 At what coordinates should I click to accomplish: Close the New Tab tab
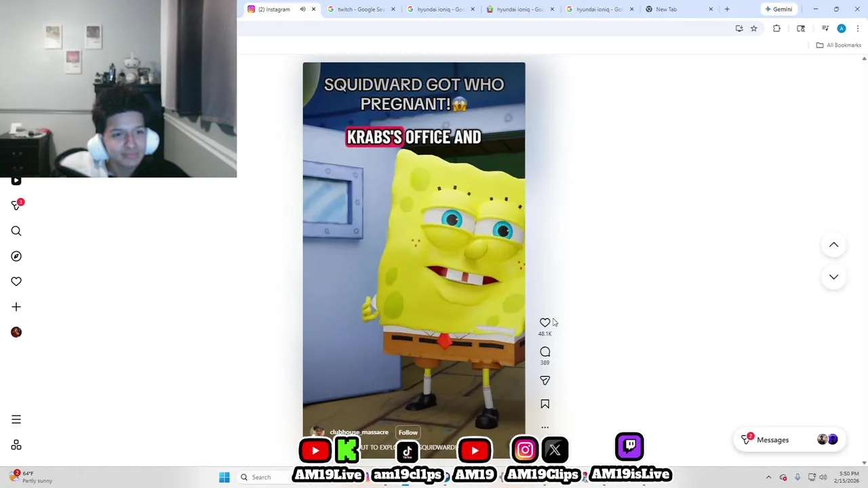711,9
